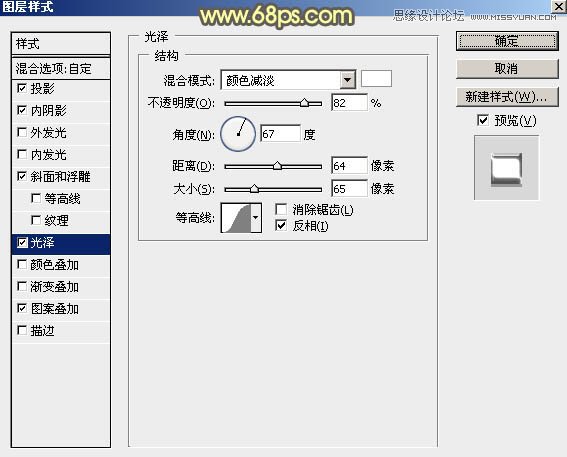The image size is (567, 457).
Task: Click the contour curve thumbnail
Action: 236,218
